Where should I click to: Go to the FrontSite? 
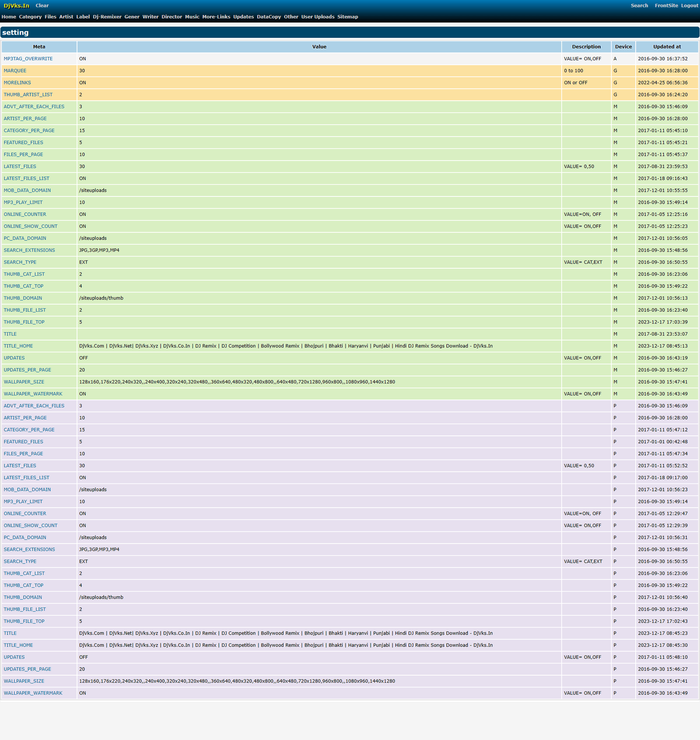click(666, 6)
